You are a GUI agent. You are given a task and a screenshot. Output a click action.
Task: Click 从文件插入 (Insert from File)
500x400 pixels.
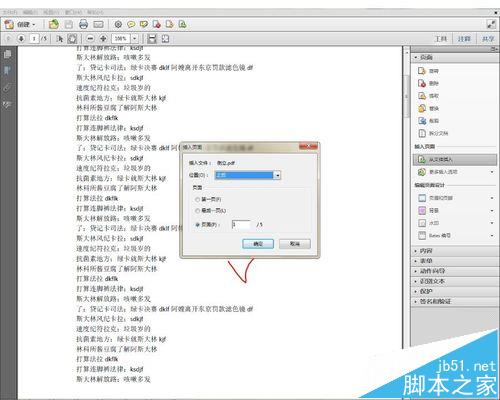(455, 160)
